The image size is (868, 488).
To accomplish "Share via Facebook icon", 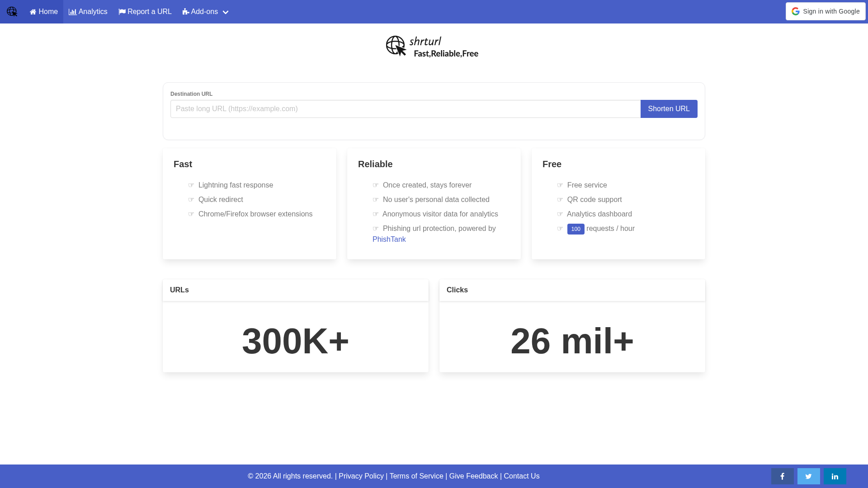I will pos(783,476).
